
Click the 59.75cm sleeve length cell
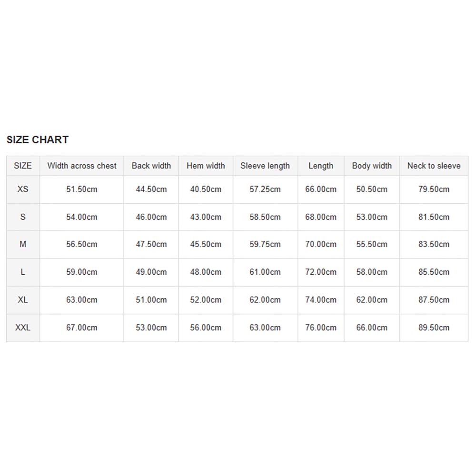265,244
